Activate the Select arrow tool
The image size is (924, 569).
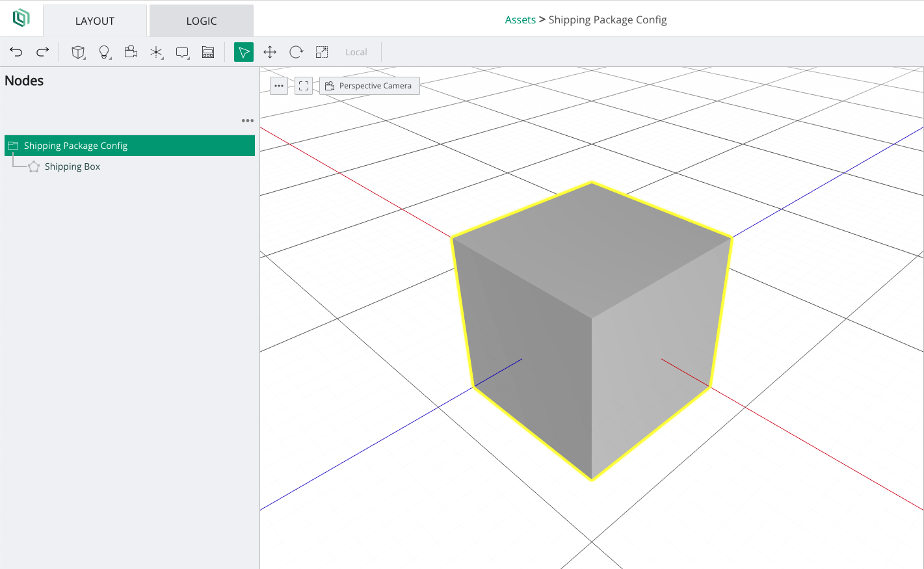click(244, 52)
